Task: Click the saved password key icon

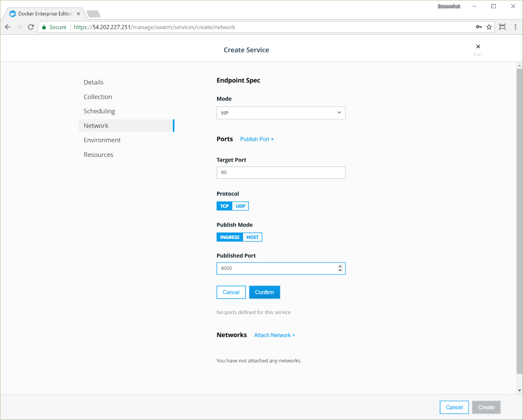Action: point(479,27)
